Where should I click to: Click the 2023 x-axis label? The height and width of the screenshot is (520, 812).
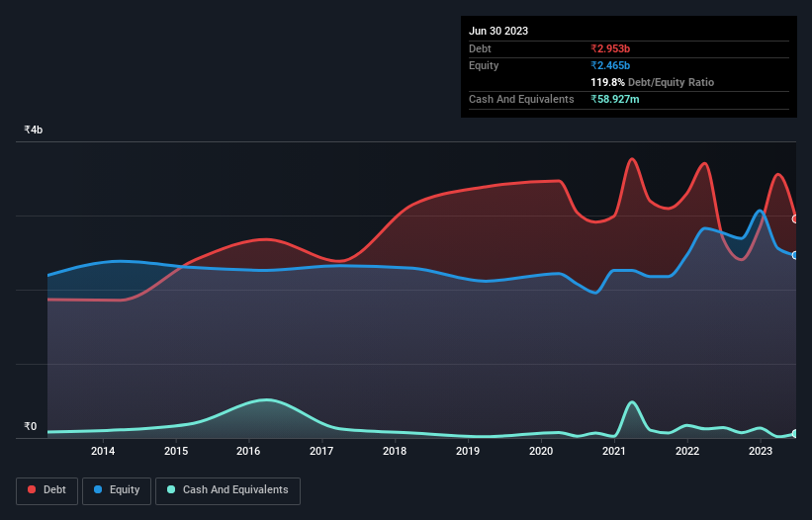tap(761, 451)
